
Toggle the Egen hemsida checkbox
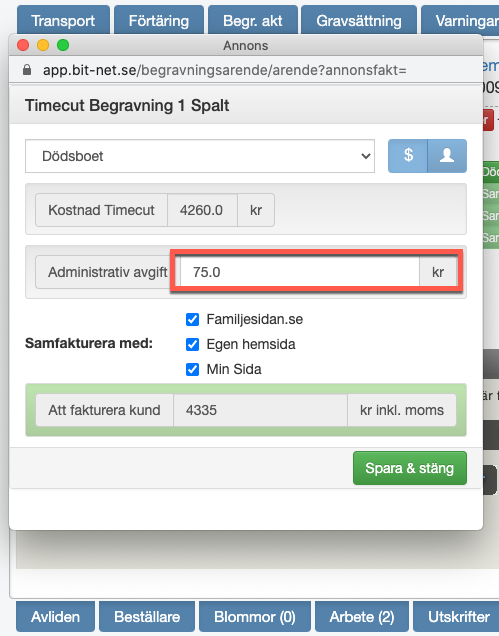192,344
